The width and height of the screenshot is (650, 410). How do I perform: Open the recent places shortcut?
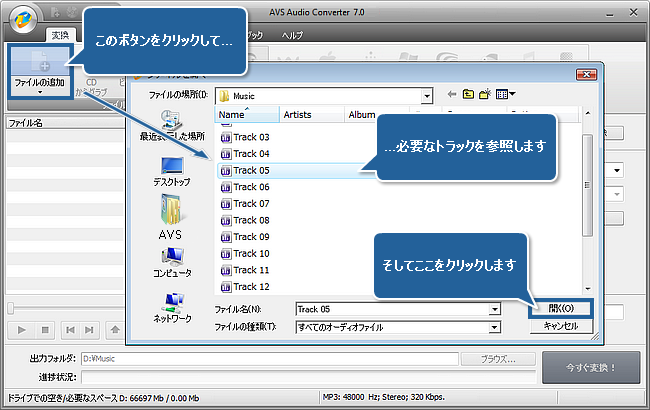point(172,126)
